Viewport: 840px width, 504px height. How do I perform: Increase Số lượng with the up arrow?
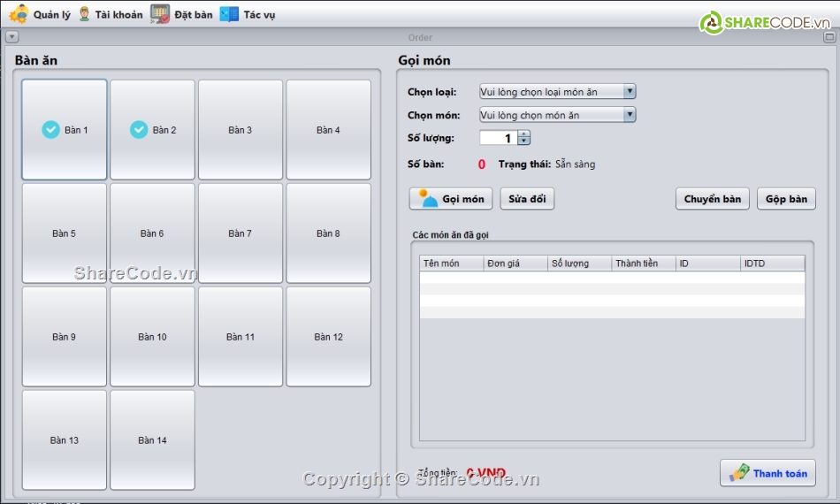click(524, 134)
